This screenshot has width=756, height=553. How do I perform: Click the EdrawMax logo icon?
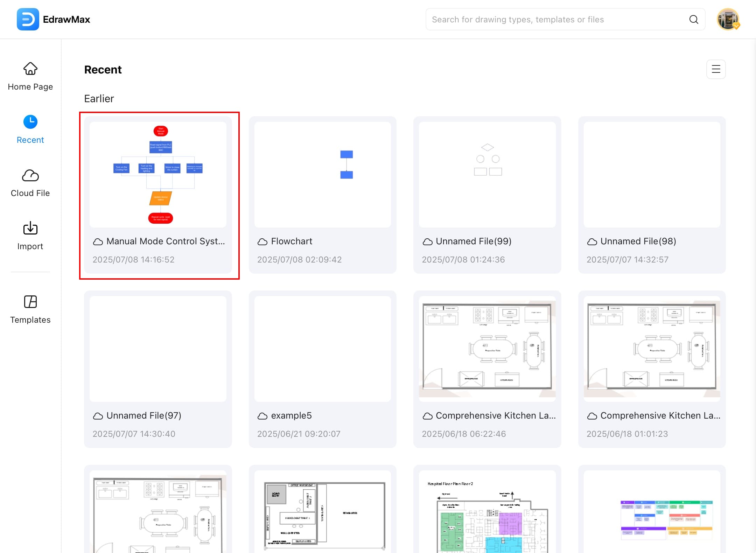point(28,19)
